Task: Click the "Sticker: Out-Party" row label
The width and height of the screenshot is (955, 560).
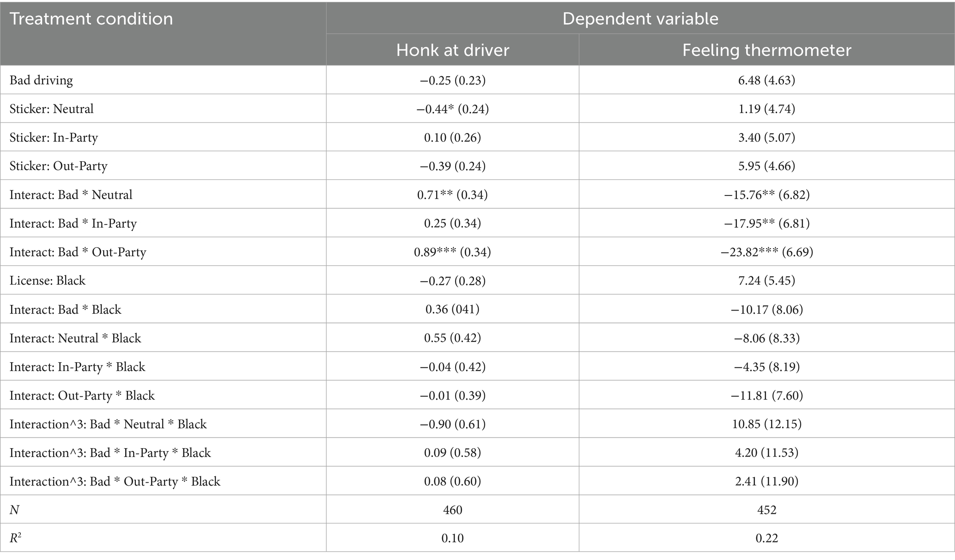Action: click(x=58, y=166)
